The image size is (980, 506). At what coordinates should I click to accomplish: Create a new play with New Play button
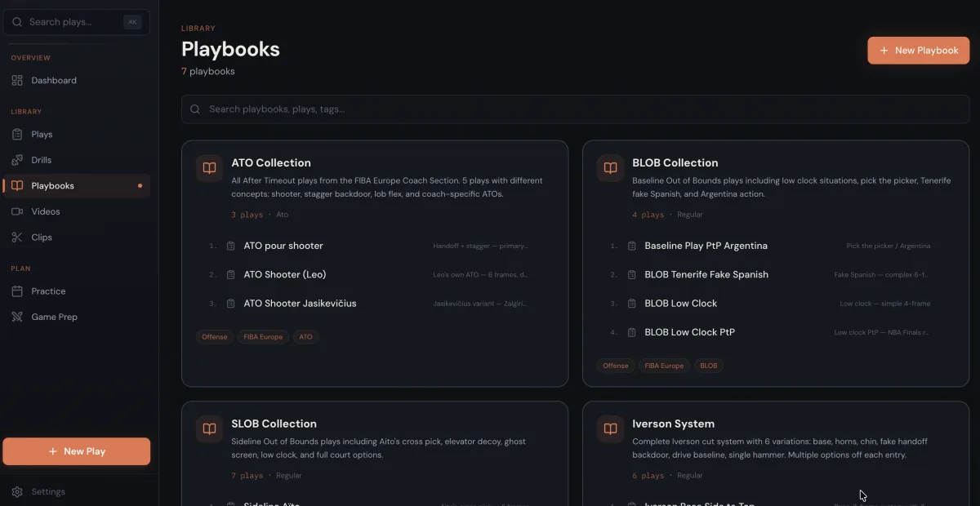[x=76, y=451]
